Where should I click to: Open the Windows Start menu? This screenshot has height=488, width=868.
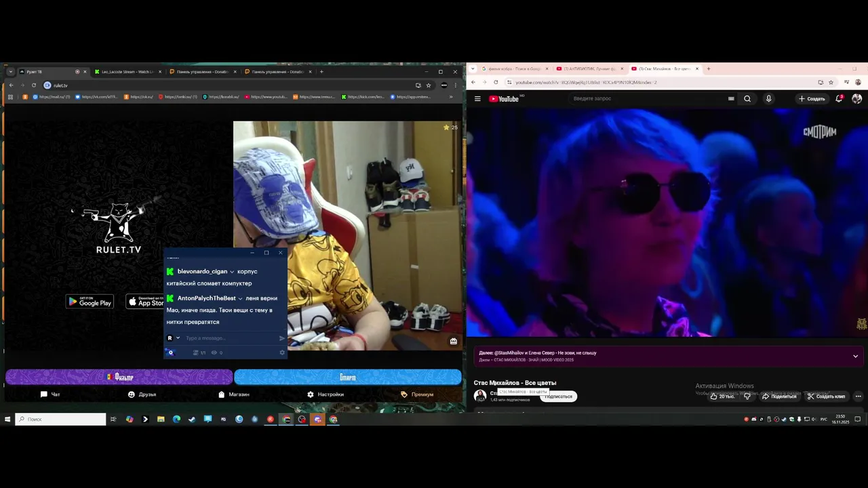point(7,420)
